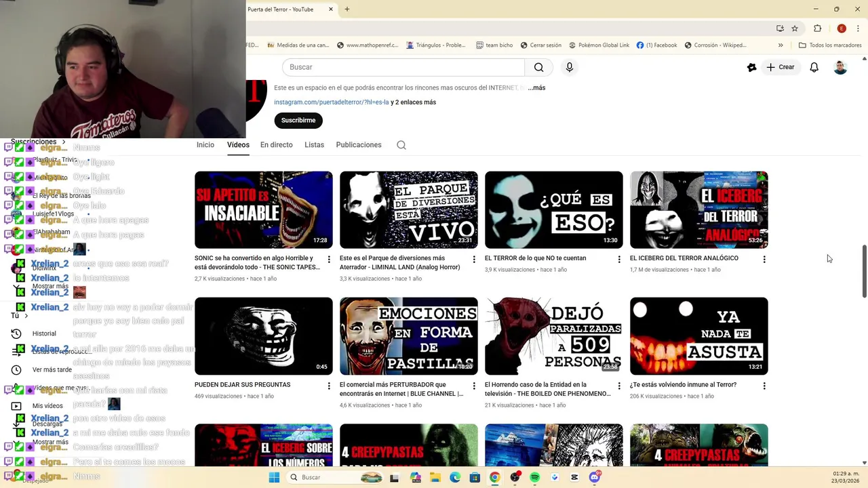Play the EL PARQUE DE DIVERSIONES ESTÁ VIVO thumbnail

[409, 210]
